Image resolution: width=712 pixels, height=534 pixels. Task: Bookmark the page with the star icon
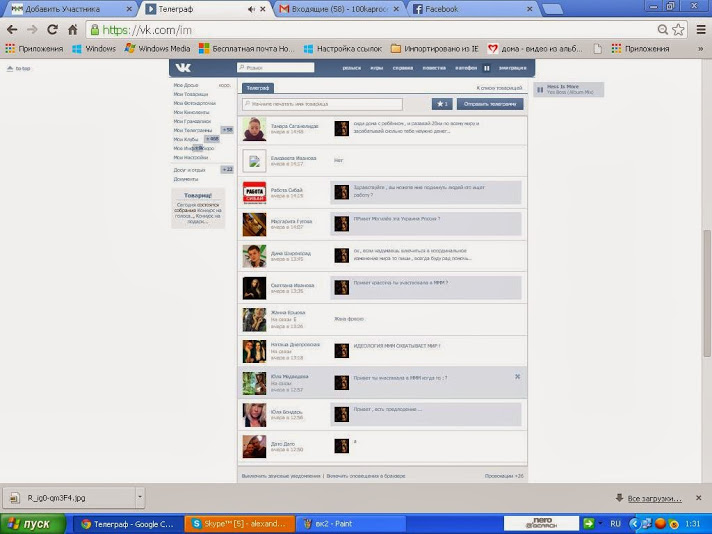pyautogui.click(x=678, y=30)
